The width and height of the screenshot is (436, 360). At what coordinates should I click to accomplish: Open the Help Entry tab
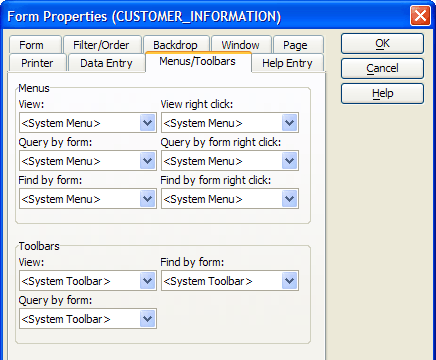[x=287, y=63]
